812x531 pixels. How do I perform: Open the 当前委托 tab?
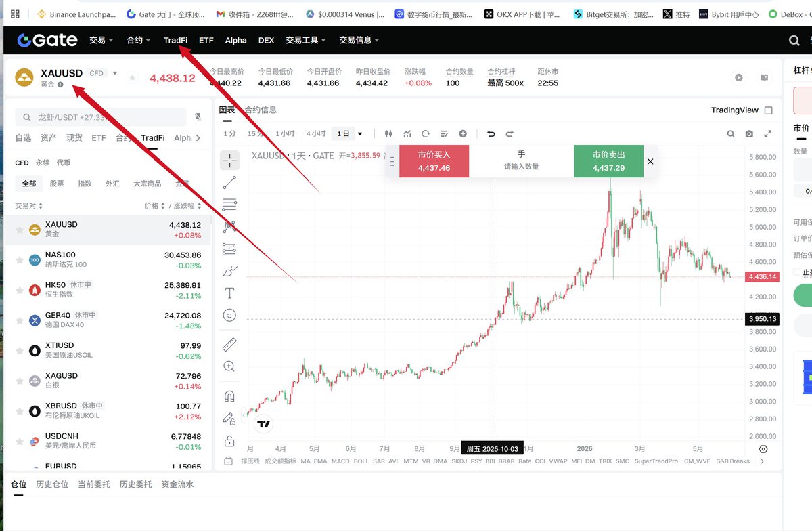[x=94, y=484]
